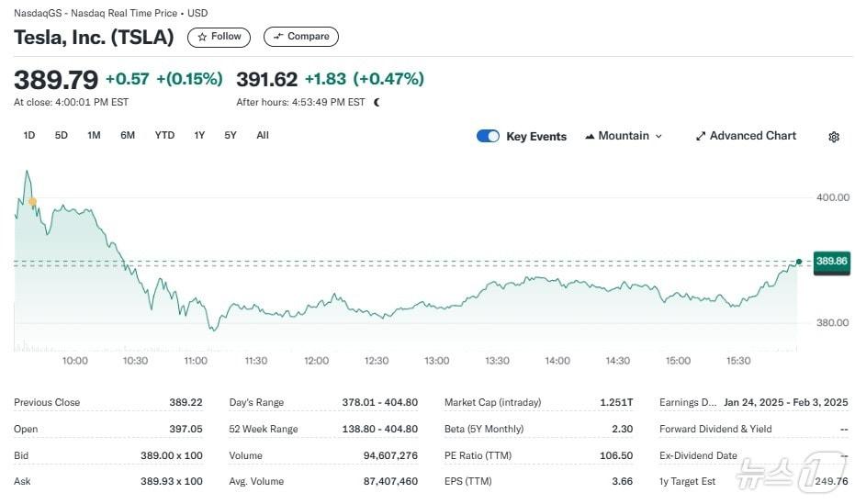Image resolution: width=855 pixels, height=504 pixels.
Task: Show the All time range
Action: coord(263,135)
